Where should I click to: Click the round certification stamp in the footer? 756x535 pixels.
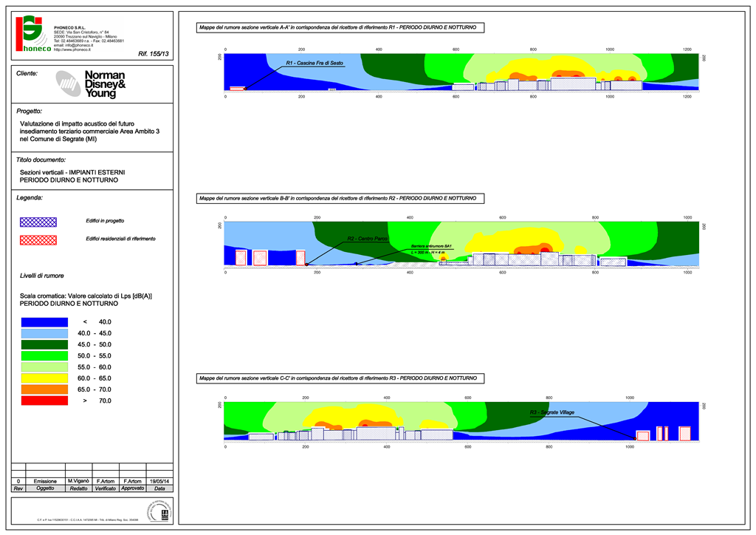[x=160, y=511]
